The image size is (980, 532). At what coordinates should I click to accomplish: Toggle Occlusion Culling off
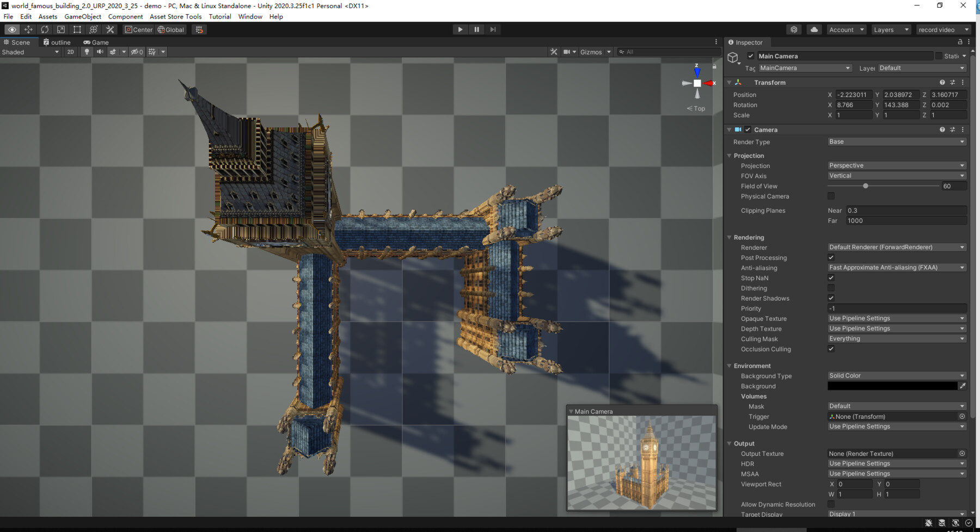831,349
